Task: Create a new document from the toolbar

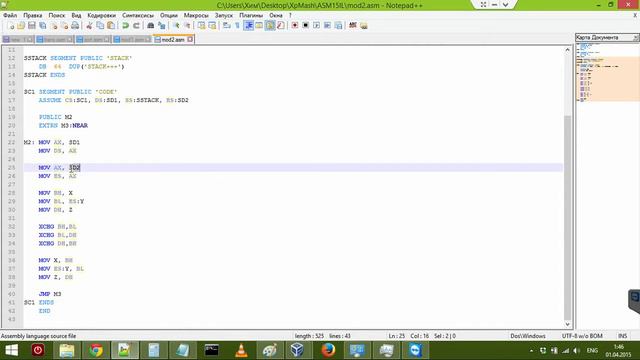Action: (11, 25)
